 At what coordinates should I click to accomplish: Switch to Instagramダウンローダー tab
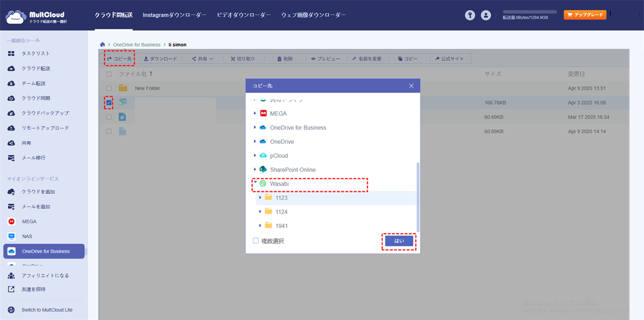click(174, 15)
